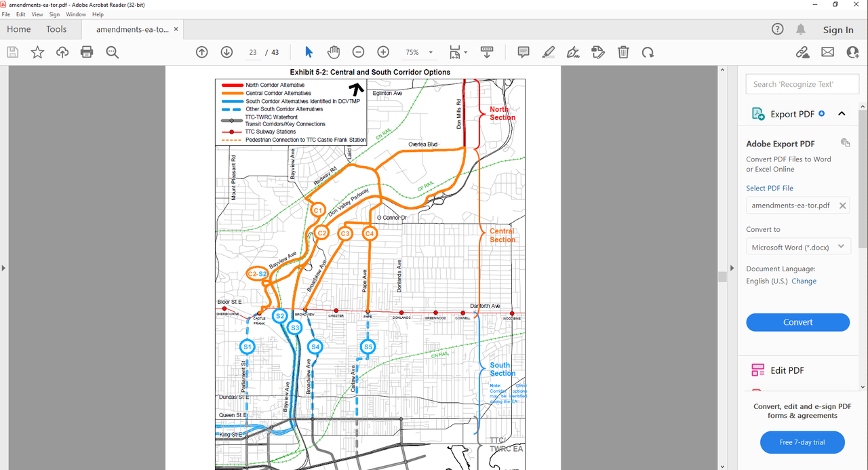Open the Window menu
Image resolution: width=868 pixels, height=470 pixels.
click(76, 14)
